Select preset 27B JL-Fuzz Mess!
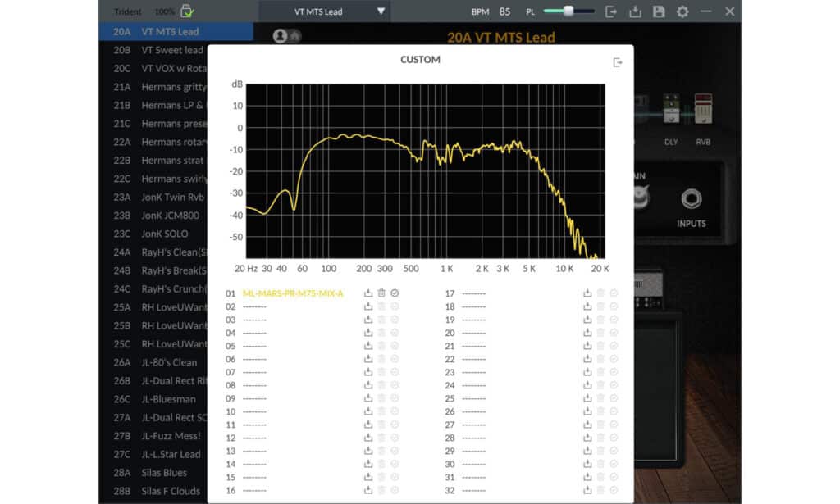Image resolution: width=840 pixels, height=504 pixels. [x=157, y=436]
